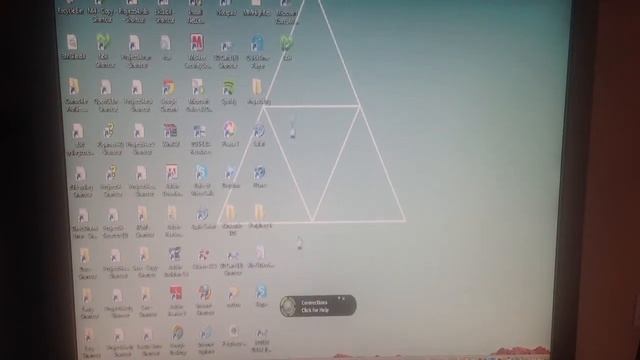Launch the blue Skype desktop shortcut

pyautogui.click(x=201, y=173)
